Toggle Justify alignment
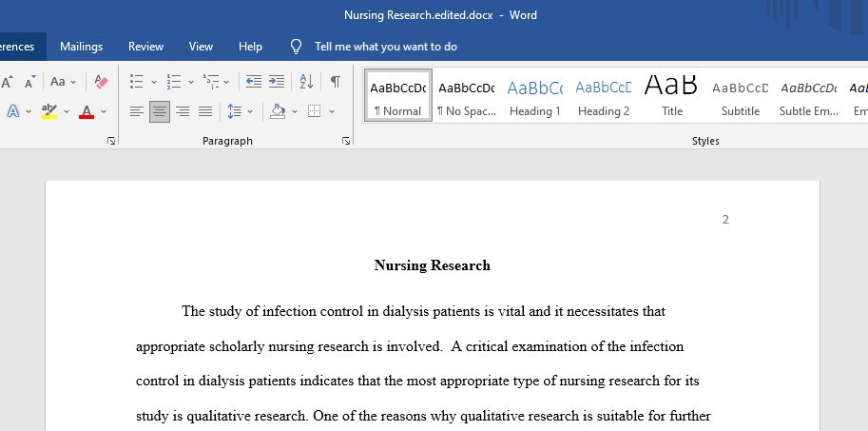The width and height of the screenshot is (868, 431). pos(205,111)
